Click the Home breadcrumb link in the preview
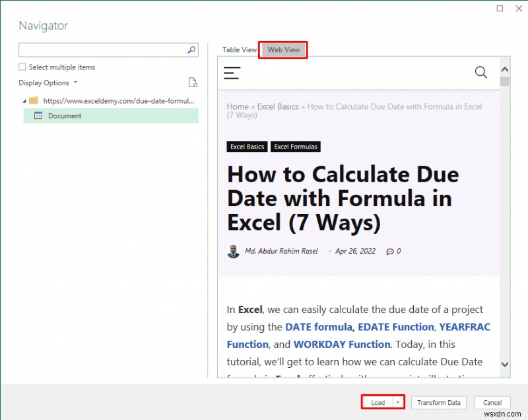528x420 pixels. coord(238,106)
